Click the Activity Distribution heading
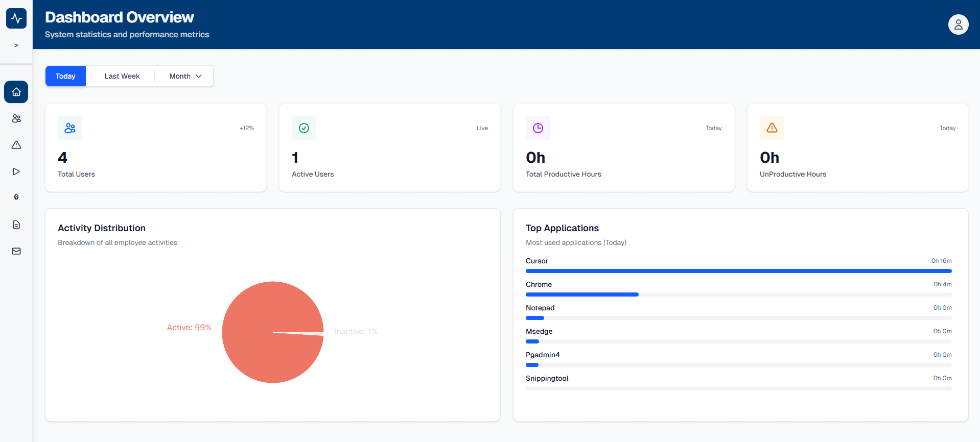The width and height of the screenshot is (980, 442). [x=102, y=228]
